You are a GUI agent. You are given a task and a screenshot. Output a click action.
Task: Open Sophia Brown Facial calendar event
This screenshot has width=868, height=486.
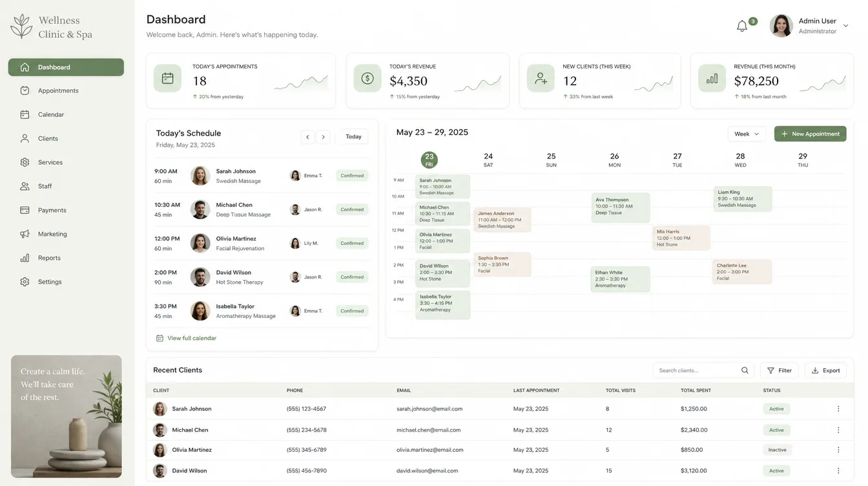click(x=502, y=264)
